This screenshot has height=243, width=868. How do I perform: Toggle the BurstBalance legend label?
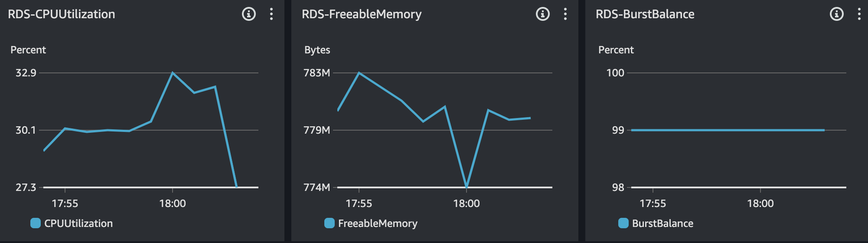662,223
